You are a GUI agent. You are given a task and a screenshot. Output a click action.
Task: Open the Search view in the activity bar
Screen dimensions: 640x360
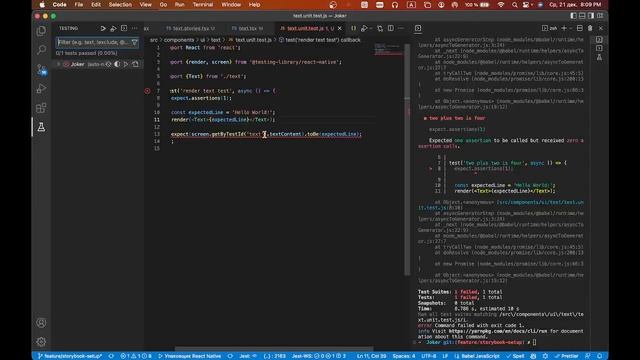(x=41, y=50)
